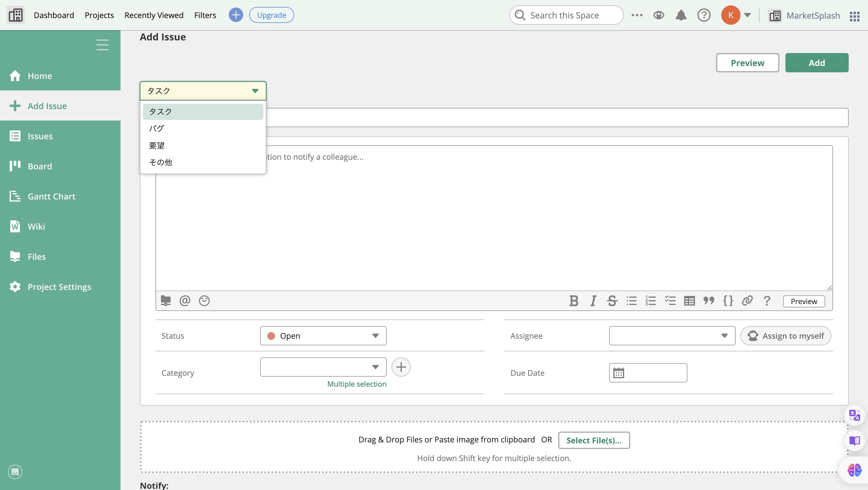Insert a code block with braces icon
Viewport: 868px width, 490px height.
[728, 301]
